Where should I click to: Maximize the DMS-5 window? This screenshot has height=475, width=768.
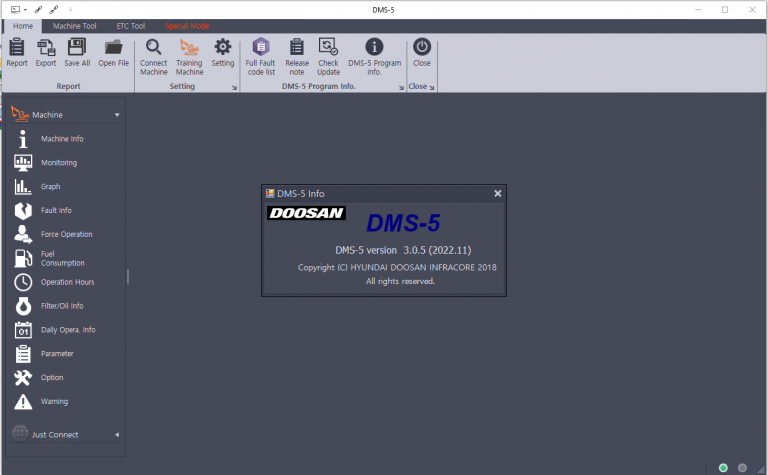(725, 9)
